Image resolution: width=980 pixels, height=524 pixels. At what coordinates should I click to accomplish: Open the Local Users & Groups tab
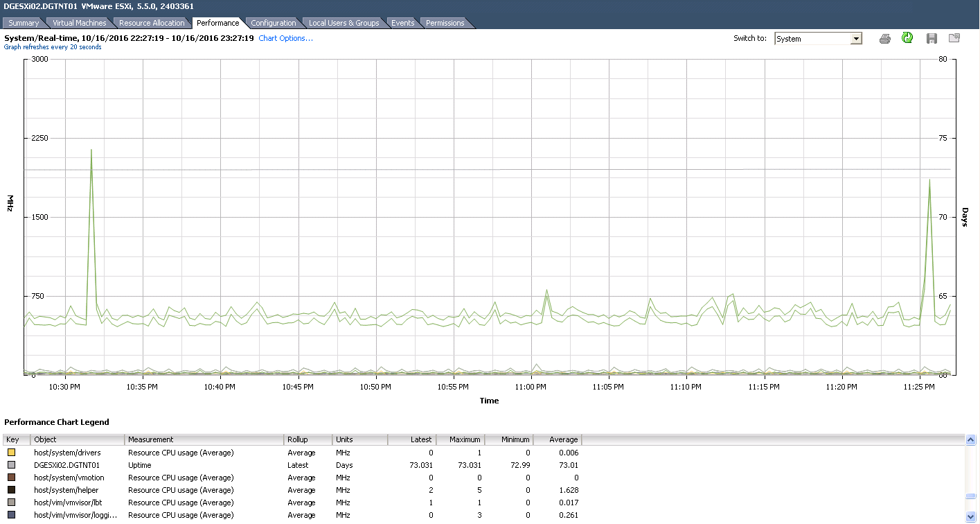(344, 23)
